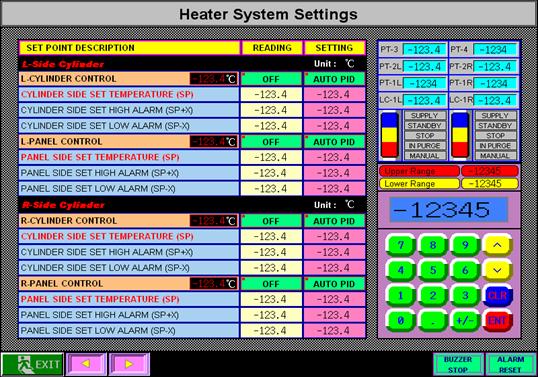
Task: Select R-side panel low alarm (SP-X) setting field
Action: tap(334, 331)
